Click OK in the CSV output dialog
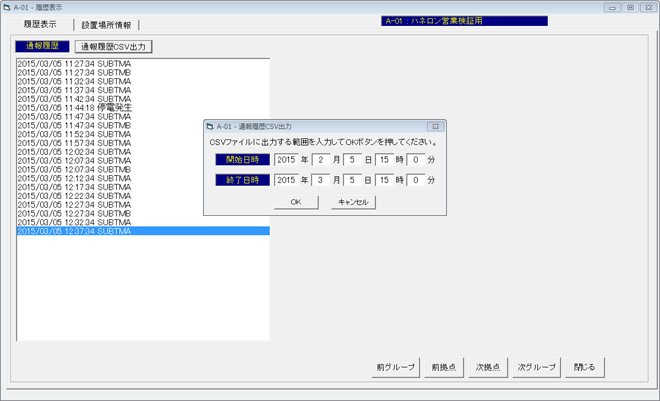This screenshot has height=401, width=660. [296, 201]
